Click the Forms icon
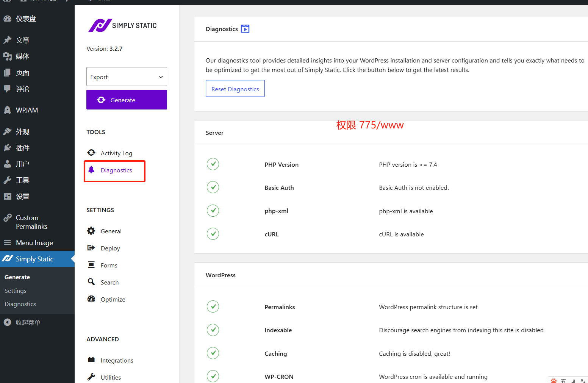The height and width of the screenshot is (383, 588). coord(91,265)
